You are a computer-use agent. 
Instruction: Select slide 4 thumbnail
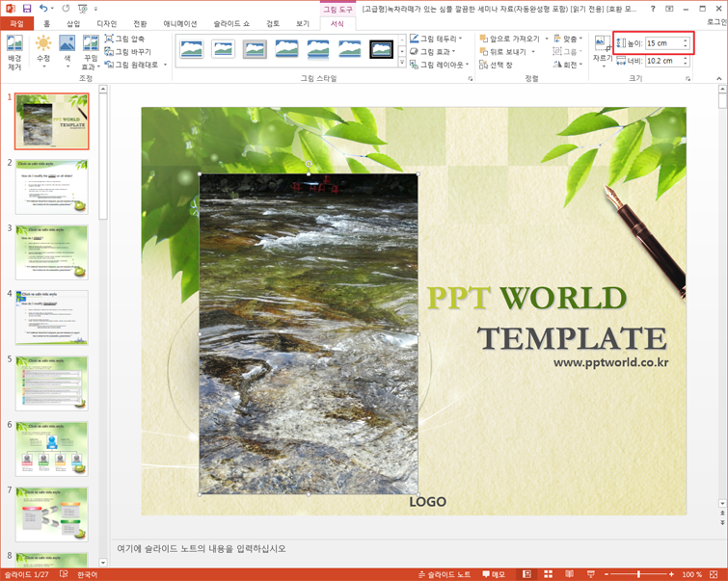(x=51, y=318)
